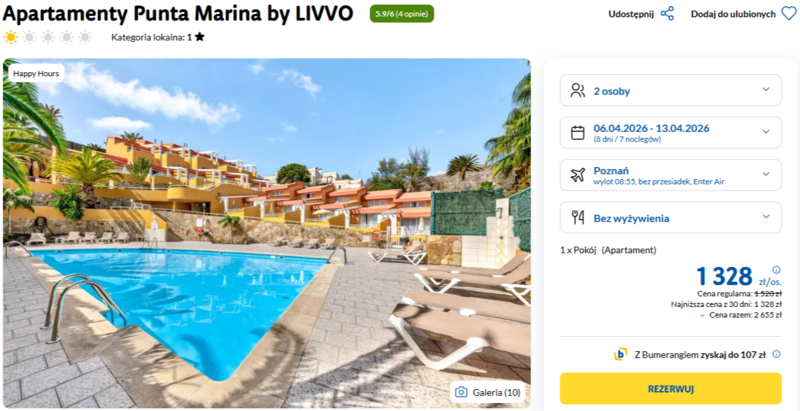
Task: Expand Cena razem price breakdown chevron
Action: click(x=703, y=315)
